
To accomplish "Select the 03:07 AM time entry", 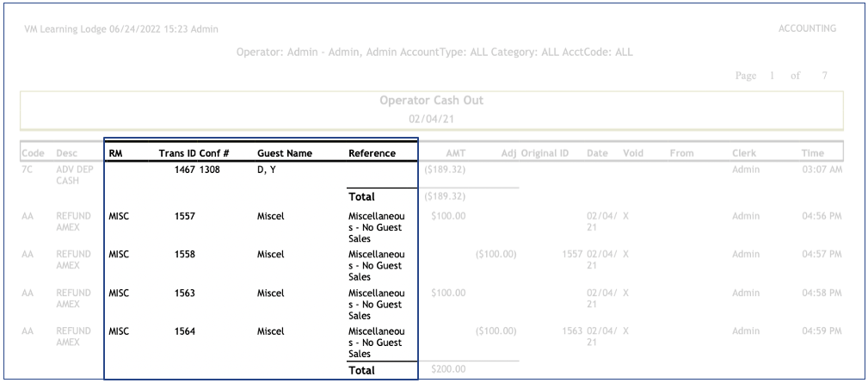I will [x=821, y=170].
